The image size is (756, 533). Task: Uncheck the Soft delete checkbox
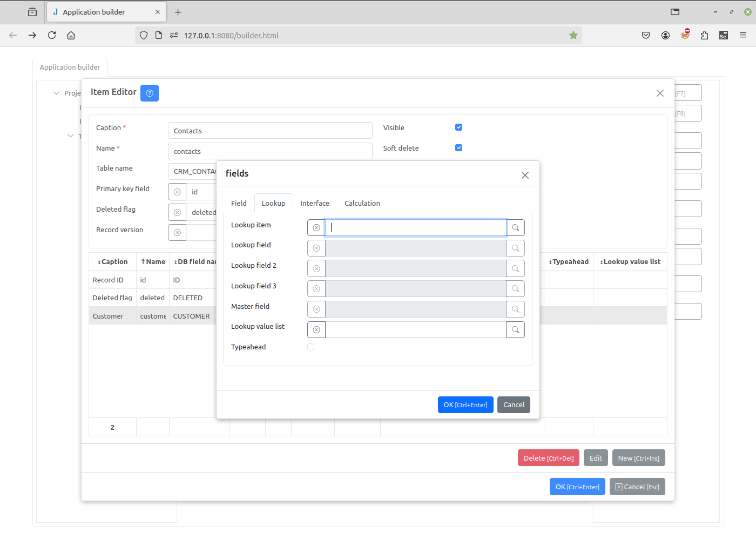click(x=458, y=148)
